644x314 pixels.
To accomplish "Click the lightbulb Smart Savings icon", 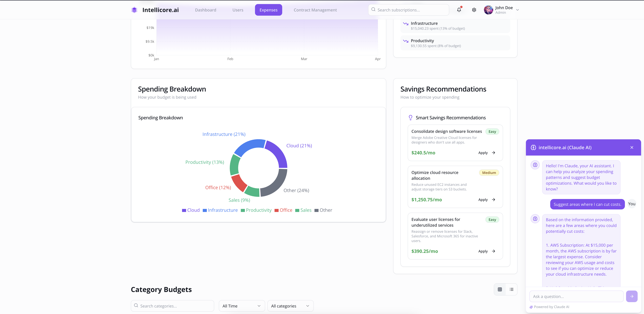I will pos(410,118).
